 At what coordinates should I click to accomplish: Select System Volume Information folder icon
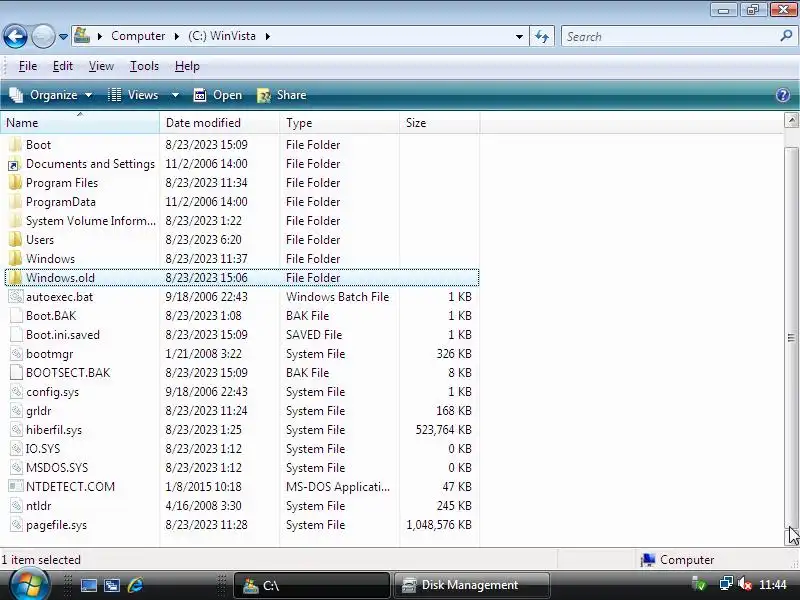16,221
